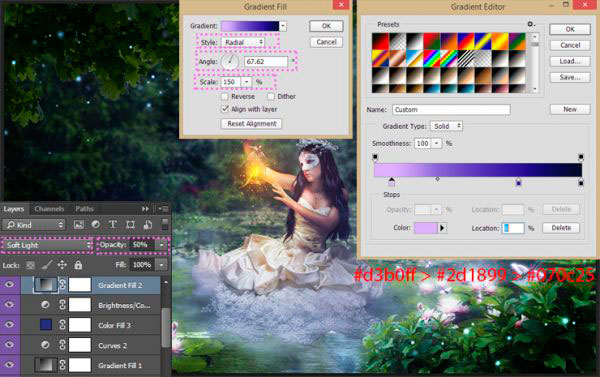The height and width of the screenshot is (377, 600).
Task: Lock image pixels brush icon
Action: click(47, 264)
